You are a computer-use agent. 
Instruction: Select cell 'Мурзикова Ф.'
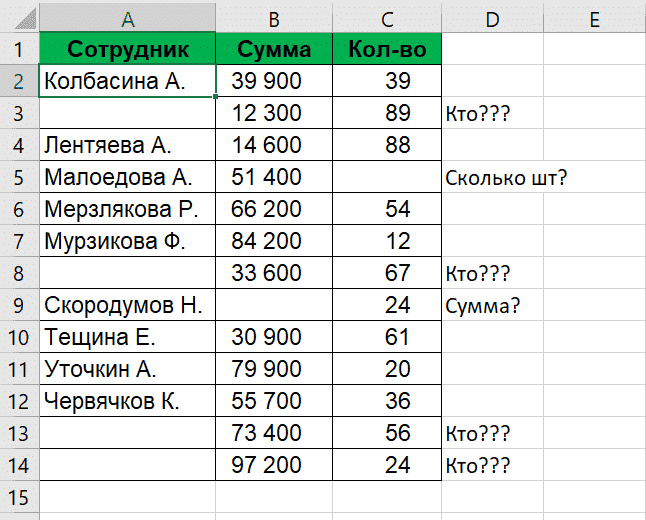click(128, 241)
